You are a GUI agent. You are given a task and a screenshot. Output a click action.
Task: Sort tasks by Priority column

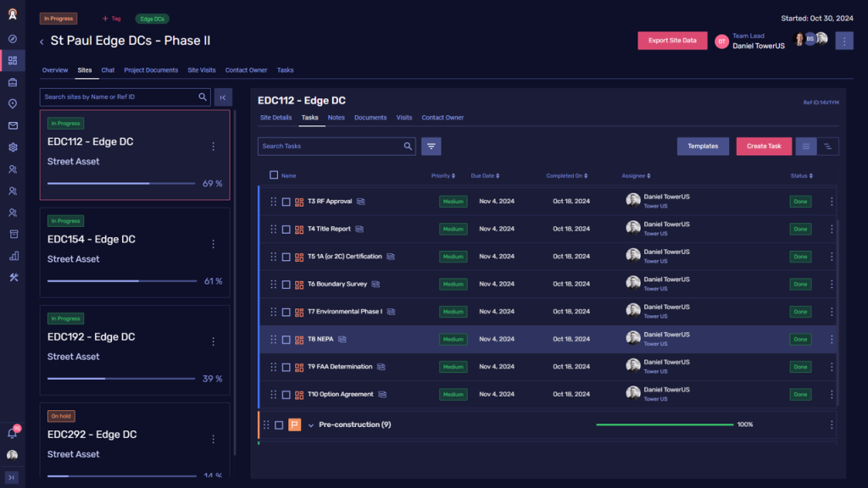click(x=442, y=176)
